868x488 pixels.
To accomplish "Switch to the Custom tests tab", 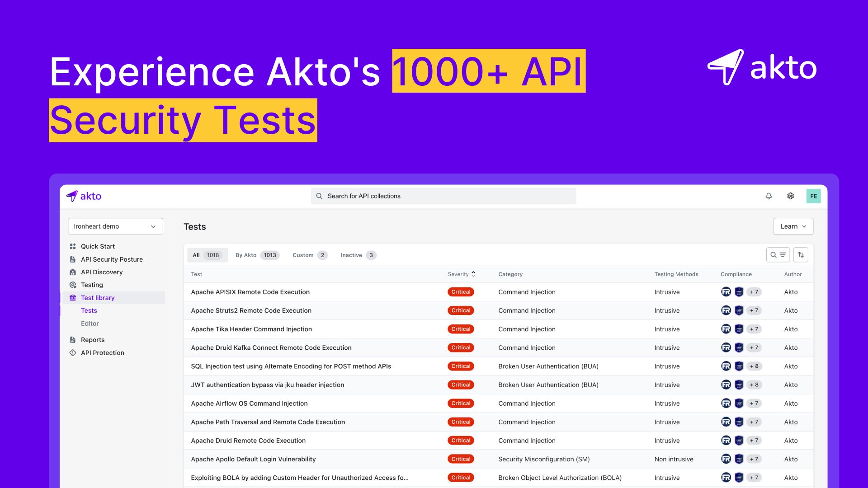I will pos(310,255).
